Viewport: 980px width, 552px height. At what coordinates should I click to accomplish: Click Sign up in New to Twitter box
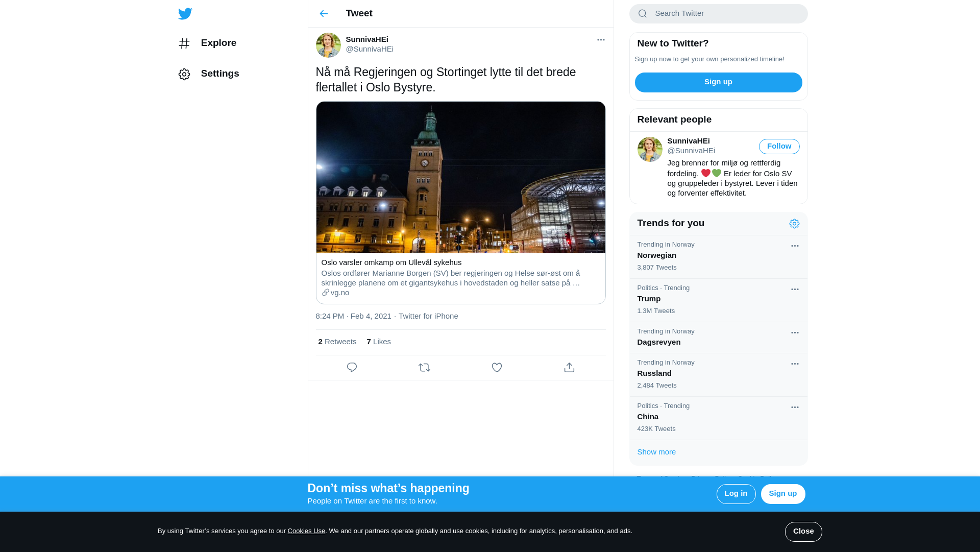[x=718, y=82]
